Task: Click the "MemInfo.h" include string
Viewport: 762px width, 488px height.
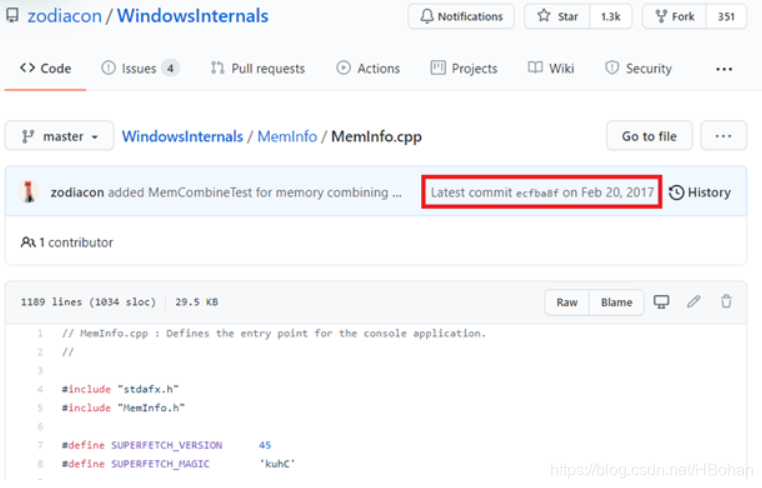Action: [x=151, y=408]
